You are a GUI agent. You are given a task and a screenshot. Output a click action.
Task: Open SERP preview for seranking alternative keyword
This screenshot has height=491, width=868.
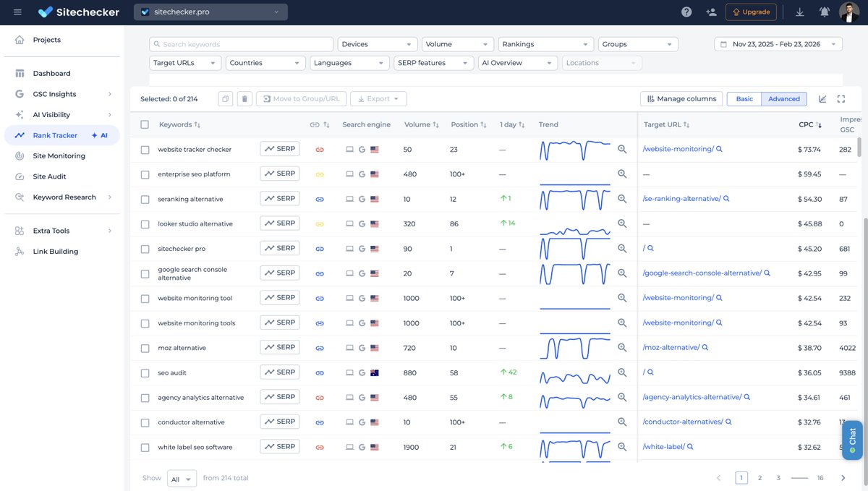[280, 198]
